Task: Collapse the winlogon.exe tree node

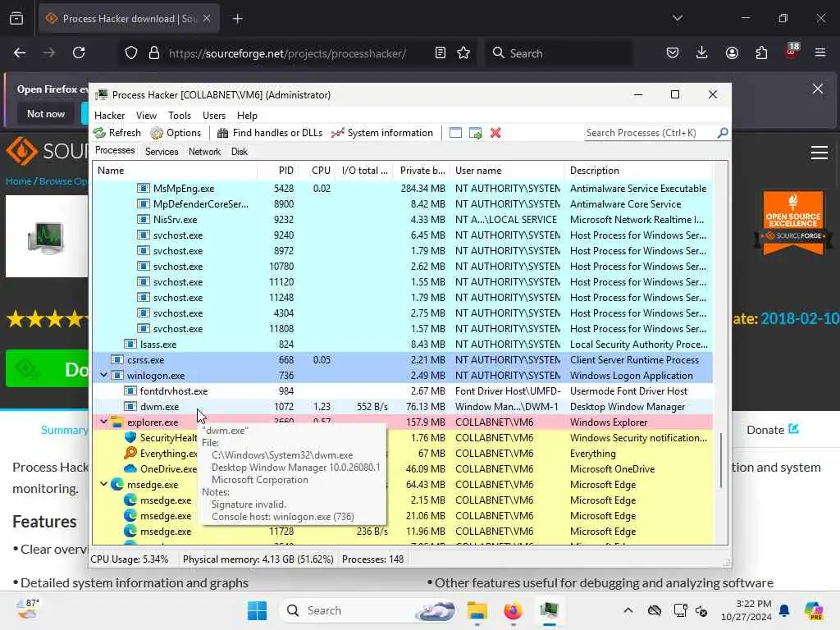Action: [104, 376]
